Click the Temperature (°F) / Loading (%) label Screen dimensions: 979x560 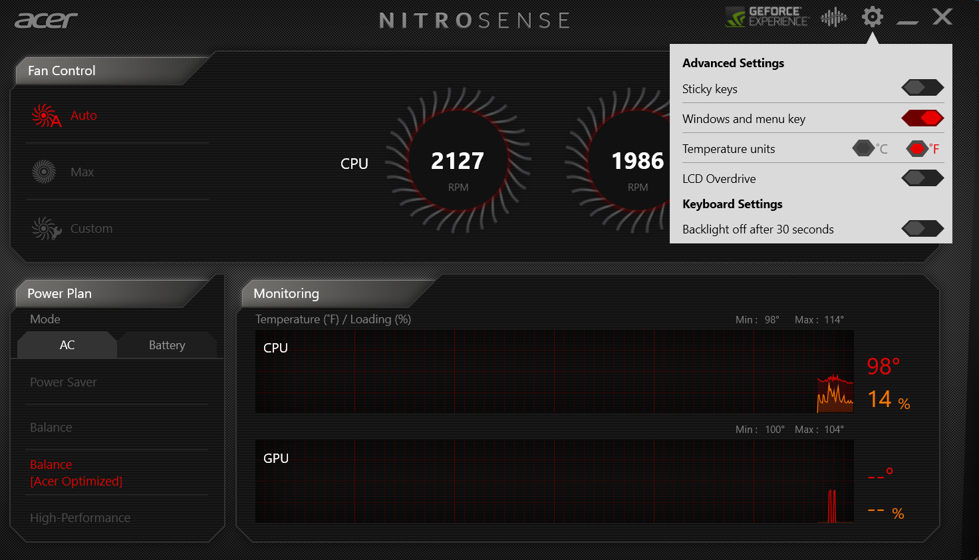pos(333,319)
